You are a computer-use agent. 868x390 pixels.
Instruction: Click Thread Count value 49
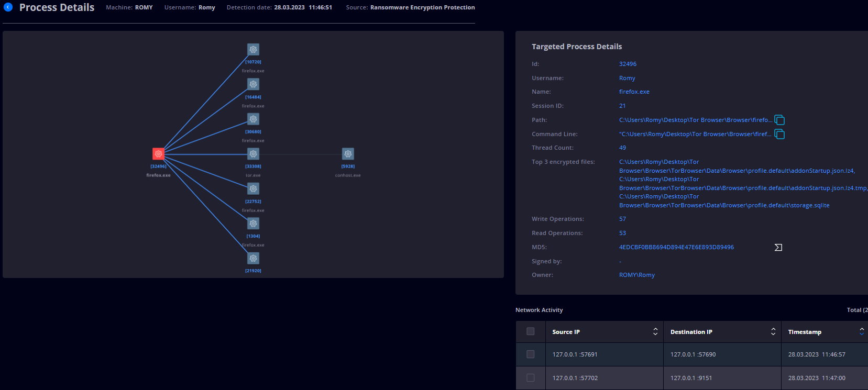coord(622,148)
